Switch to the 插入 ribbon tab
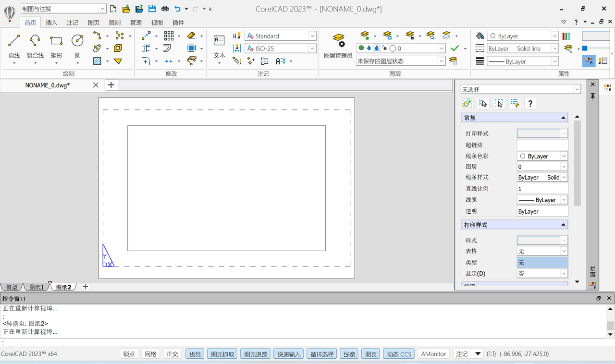The width and height of the screenshot is (615, 364). pyautogui.click(x=51, y=22)
